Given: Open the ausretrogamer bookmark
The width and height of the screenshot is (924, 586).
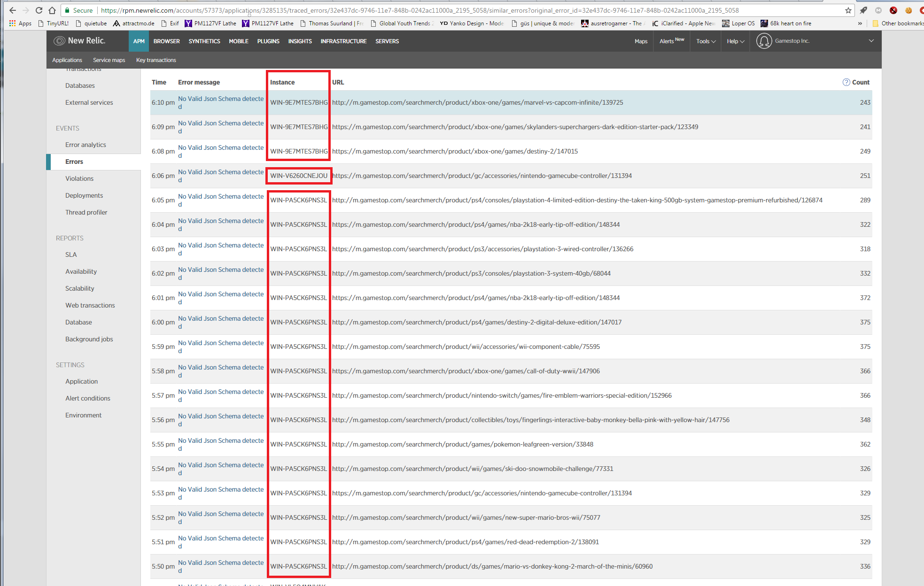Looking at the screenshot, I should (x=613, y=23).
